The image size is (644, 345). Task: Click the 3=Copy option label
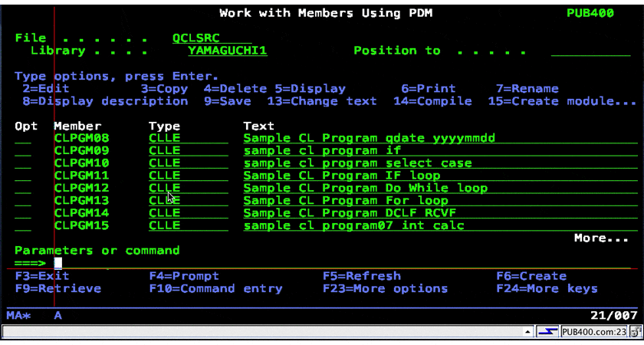[x=164, y=89]
